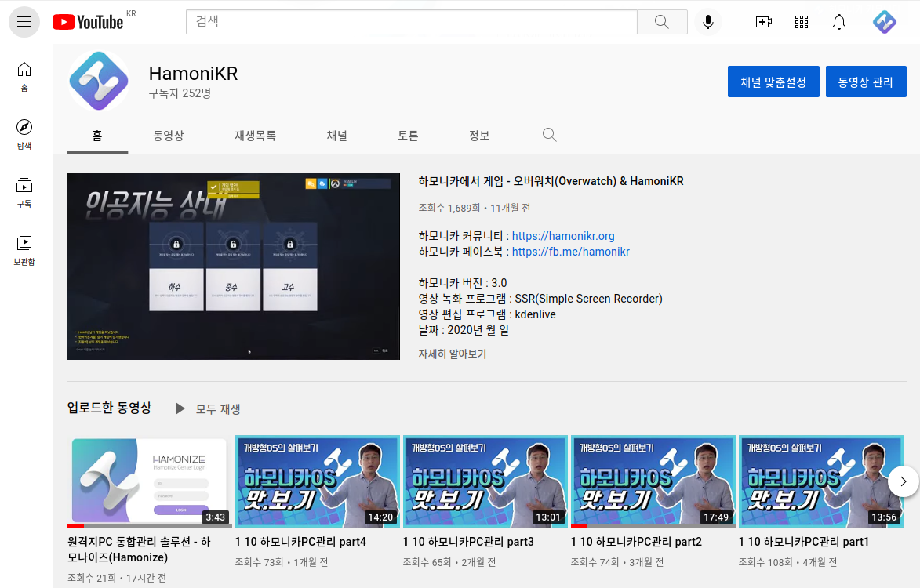Click the right arrow to reveal more videos
The image size is (920, 588).
coord(903,481)
